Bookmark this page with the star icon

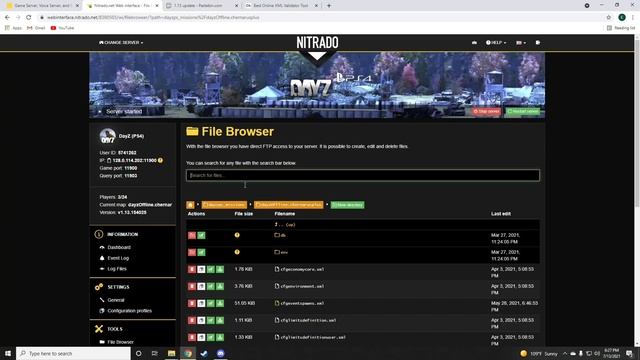609,18
